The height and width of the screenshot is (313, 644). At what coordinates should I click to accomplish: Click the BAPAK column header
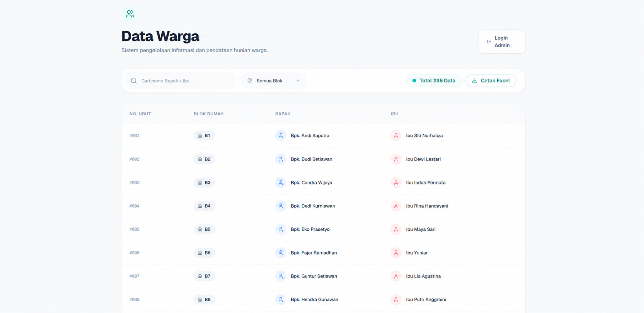[x=283, y=114]
